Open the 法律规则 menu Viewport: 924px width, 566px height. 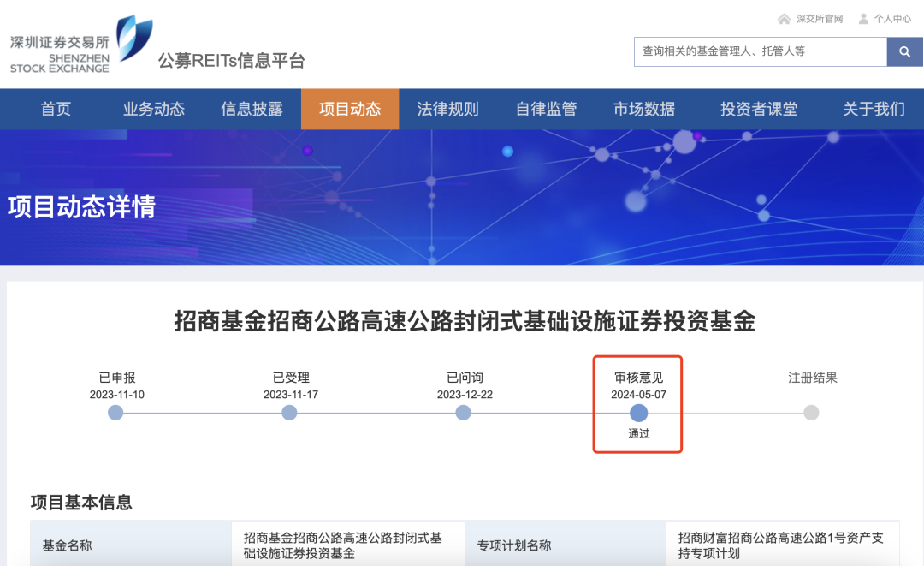[x=447, y=109]
